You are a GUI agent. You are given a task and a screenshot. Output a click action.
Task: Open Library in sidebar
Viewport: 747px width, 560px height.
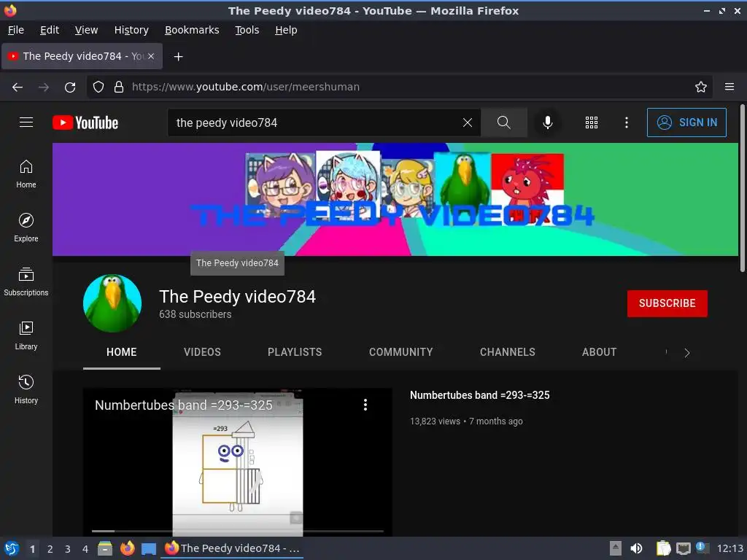coord(26,335)
